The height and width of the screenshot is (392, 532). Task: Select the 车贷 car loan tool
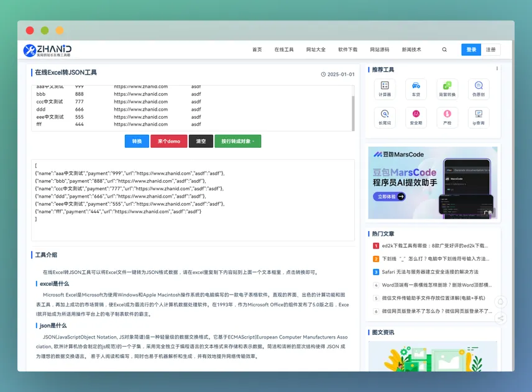coord(416,89)
